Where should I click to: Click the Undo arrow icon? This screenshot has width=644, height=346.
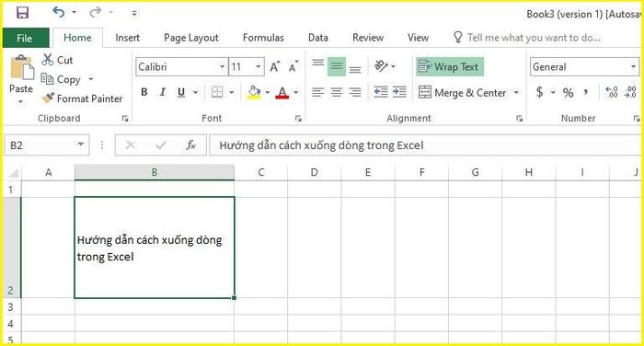(59, 12)
